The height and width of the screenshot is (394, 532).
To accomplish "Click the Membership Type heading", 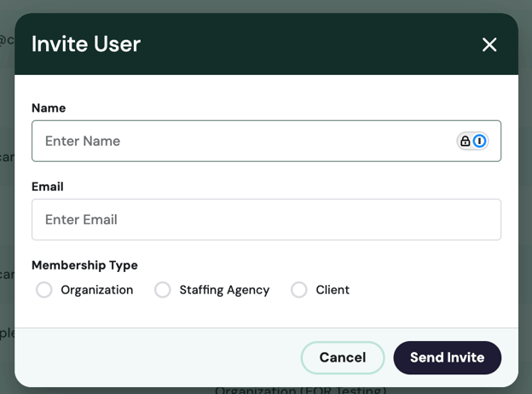I will pyautogui.click(x=84, y=265).
